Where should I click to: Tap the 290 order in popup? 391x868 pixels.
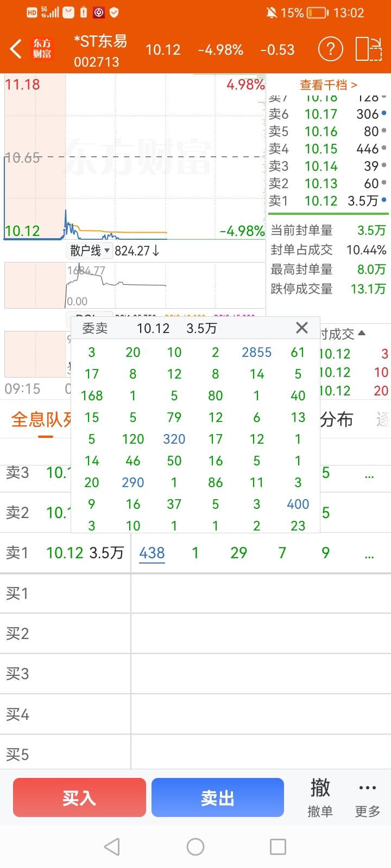coord(133,482)
